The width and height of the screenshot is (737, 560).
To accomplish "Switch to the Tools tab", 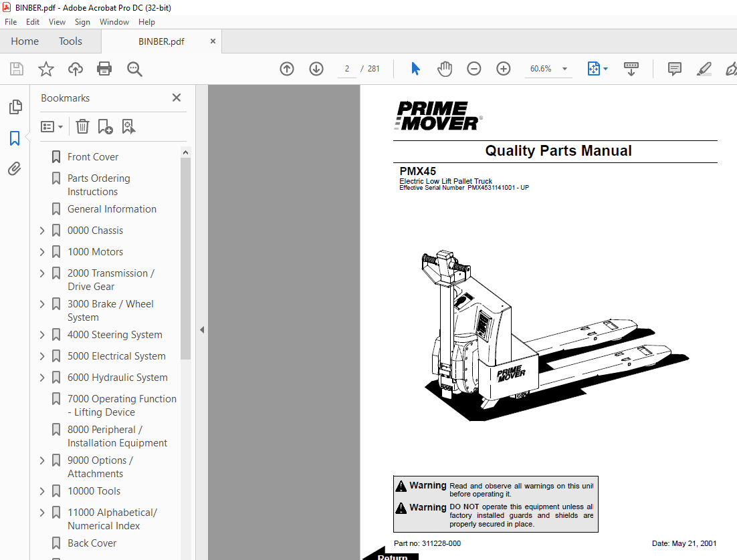I will pos(70,41).
